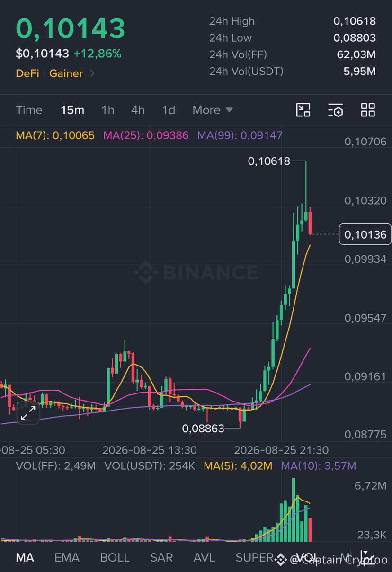Toggle the EMA indicator
The width and height of the screenshot is (392, 572).
pyautogui.click(x=67, y=557)
